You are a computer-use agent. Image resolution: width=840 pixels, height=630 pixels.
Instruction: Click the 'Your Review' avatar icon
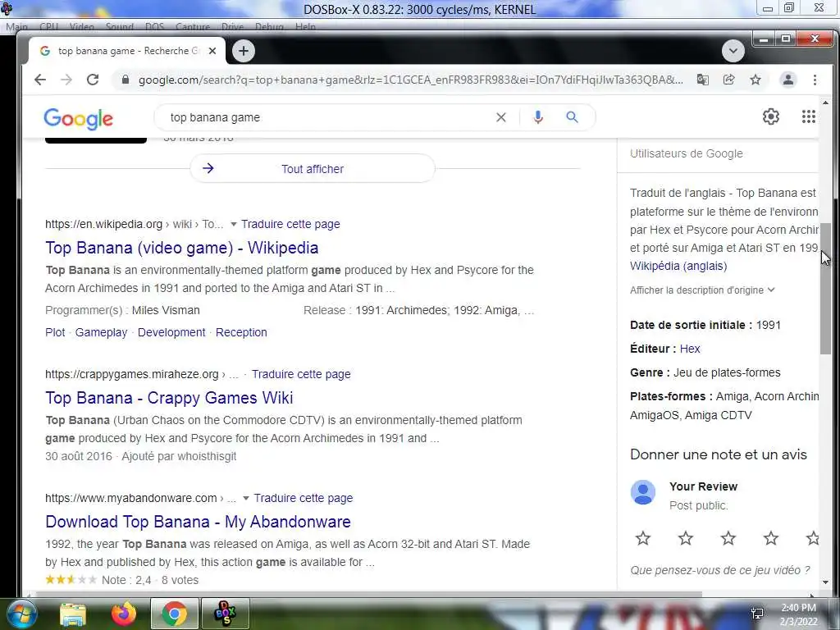[x=643, y=492]
